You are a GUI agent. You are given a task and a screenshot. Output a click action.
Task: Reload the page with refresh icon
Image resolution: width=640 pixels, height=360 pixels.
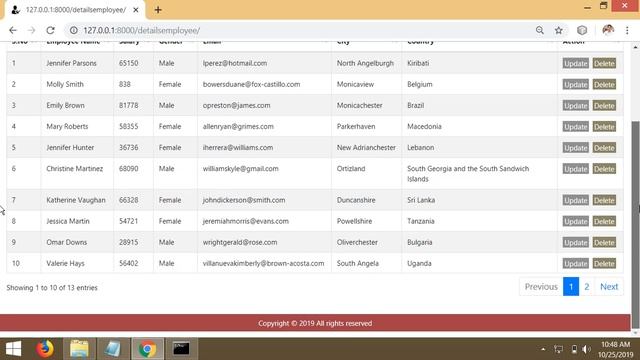[x=50, y=30]
